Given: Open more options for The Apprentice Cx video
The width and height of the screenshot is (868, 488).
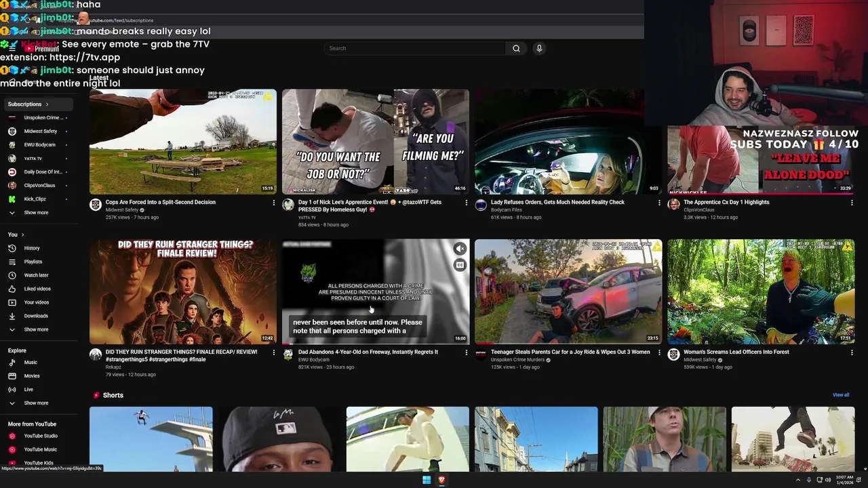Looking at the screenshot, I should 852,203.
